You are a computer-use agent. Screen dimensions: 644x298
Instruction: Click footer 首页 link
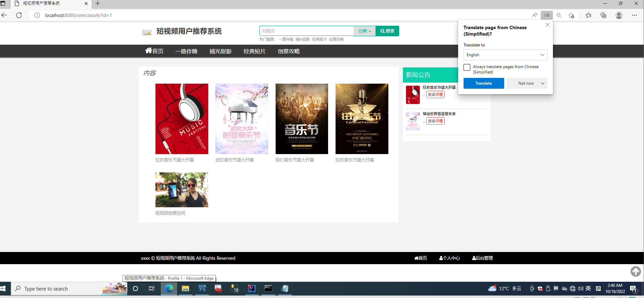pos(421,258)
